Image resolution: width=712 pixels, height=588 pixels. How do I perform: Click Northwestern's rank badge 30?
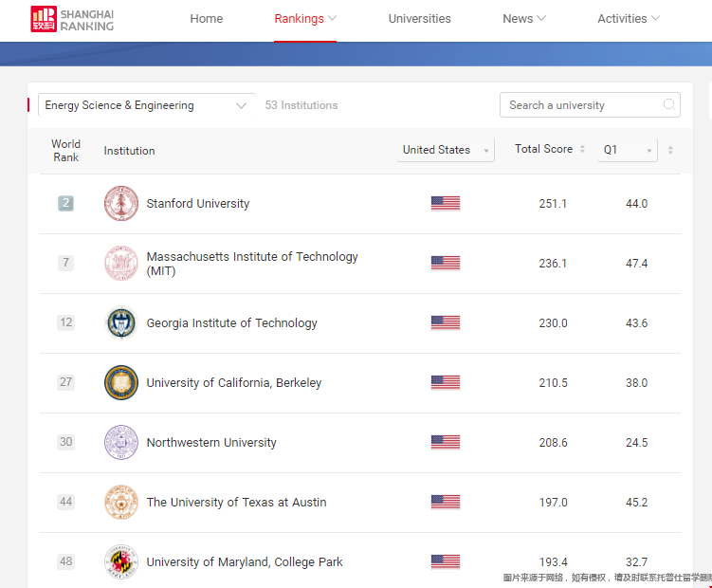pyautogui.click(x=65, y=442)
